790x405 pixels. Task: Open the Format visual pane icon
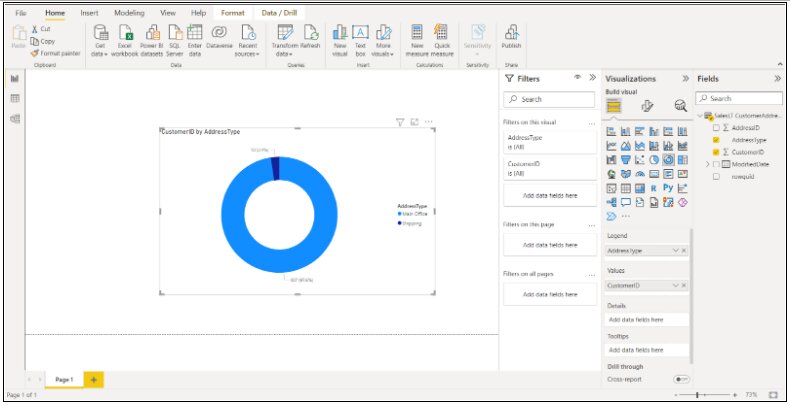click(647, 106)
